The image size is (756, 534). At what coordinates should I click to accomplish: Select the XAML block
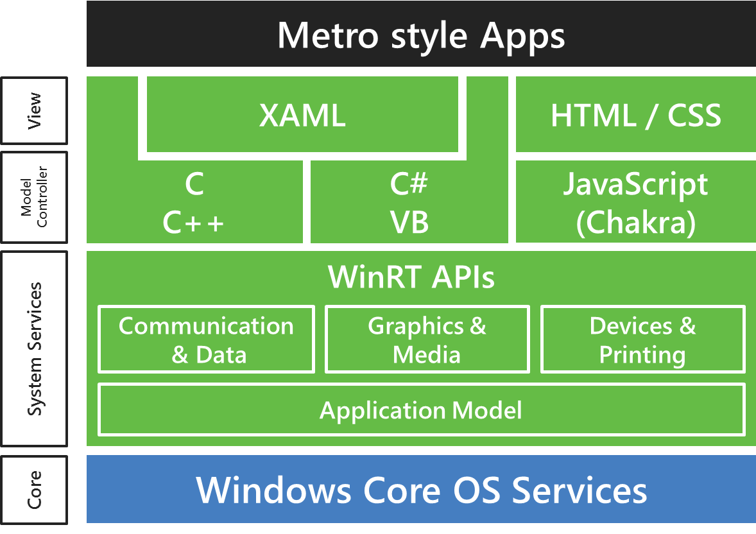click(x=302, y=114)
